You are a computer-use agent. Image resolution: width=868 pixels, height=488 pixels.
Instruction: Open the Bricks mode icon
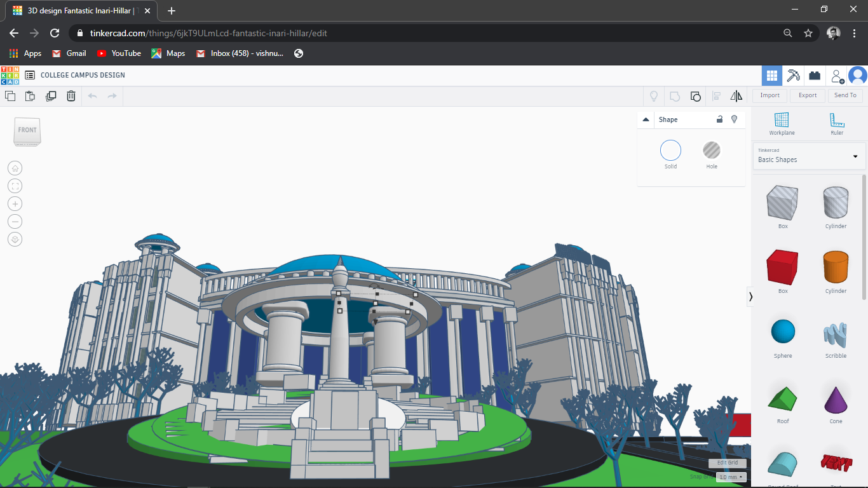tap(815, 76)
